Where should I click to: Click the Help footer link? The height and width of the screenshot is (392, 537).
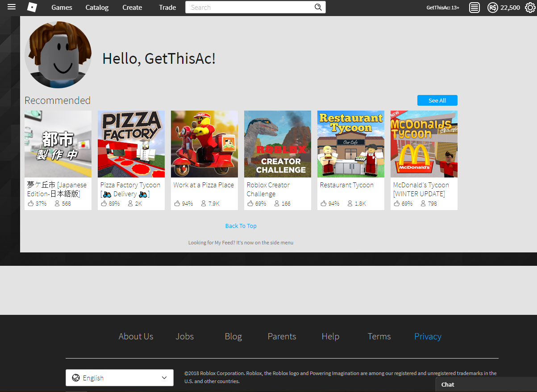pos(330,336)
